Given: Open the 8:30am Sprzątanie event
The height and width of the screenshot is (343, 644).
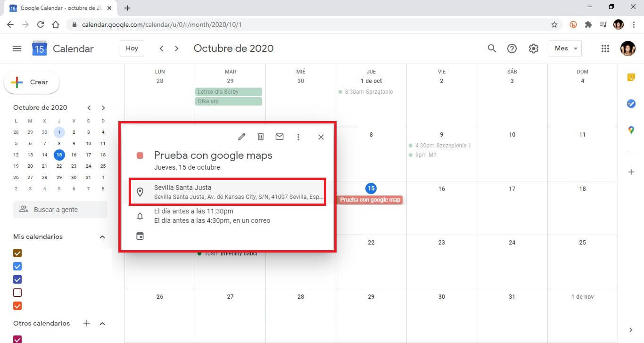Looking at the screenshot, I should 366,92.
